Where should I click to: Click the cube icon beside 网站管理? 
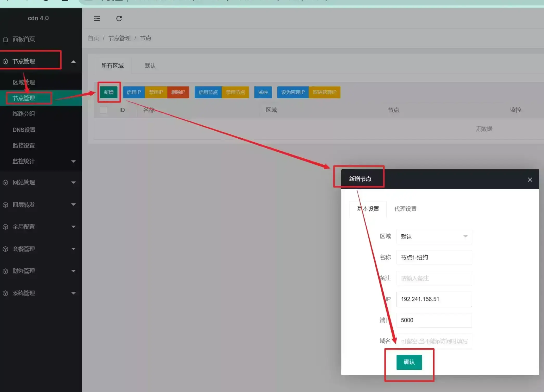[5, 183]
